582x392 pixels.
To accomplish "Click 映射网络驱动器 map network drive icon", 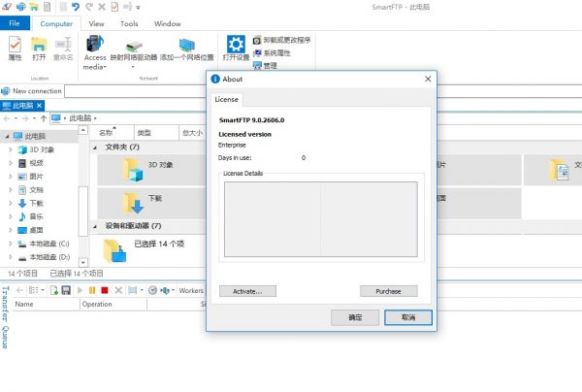I will (134, 51).
